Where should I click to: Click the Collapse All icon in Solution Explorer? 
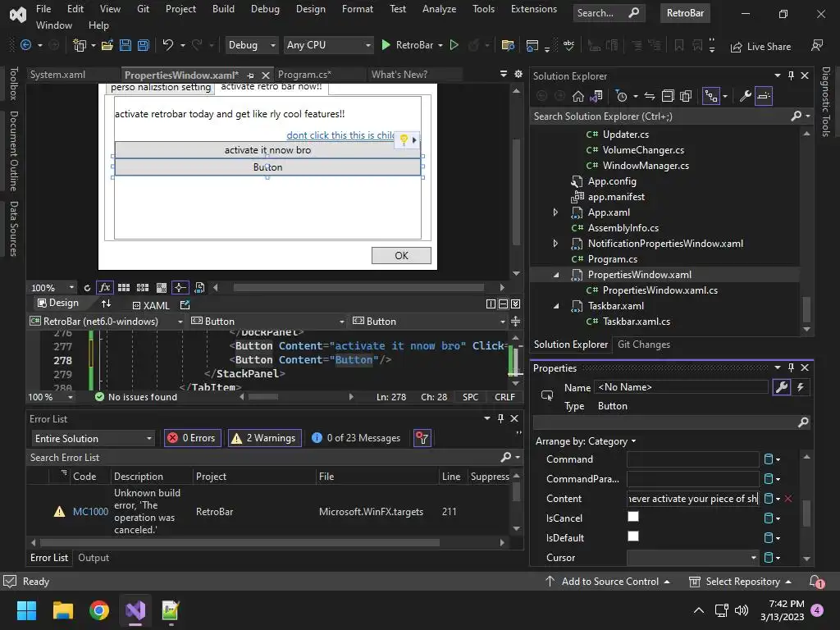tap(668, 97)
